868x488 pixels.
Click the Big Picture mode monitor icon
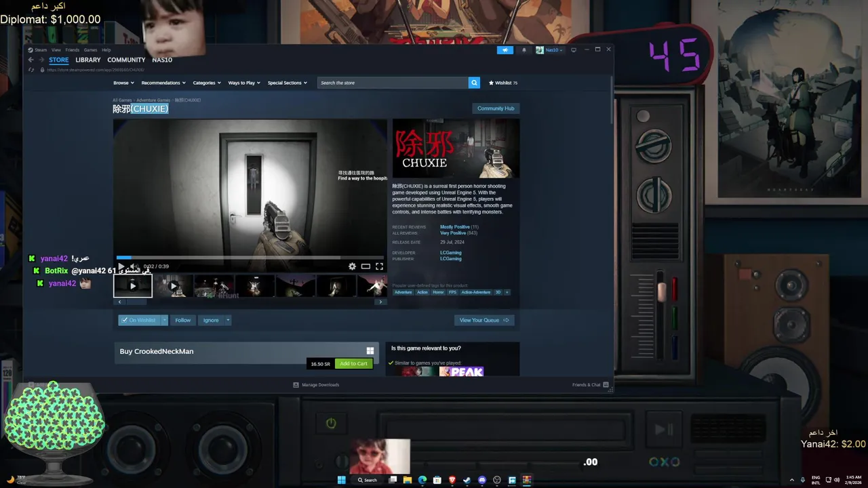(x=574, y=49)
